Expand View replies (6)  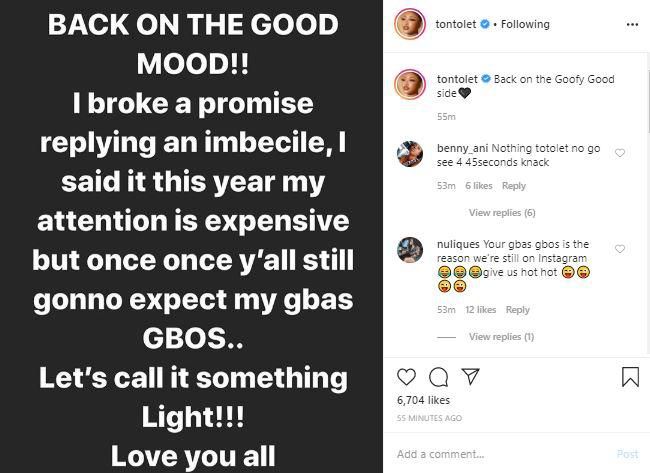[502, 212]
